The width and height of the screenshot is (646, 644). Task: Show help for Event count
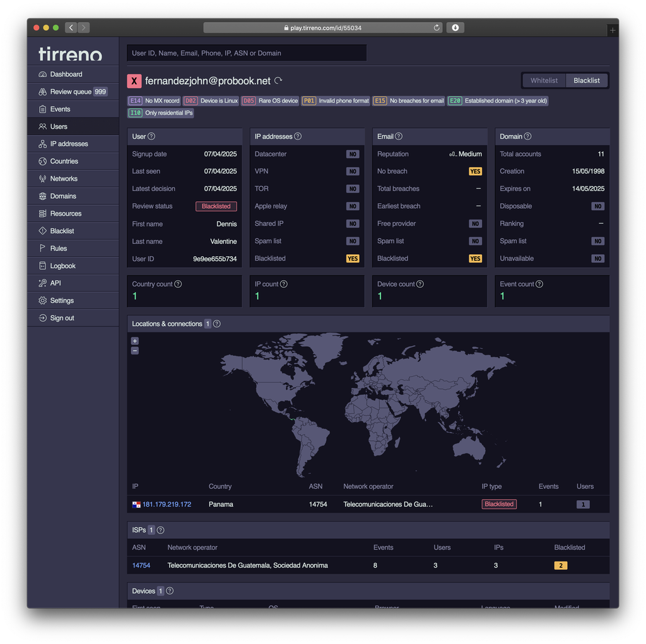[x=539, y=284]
